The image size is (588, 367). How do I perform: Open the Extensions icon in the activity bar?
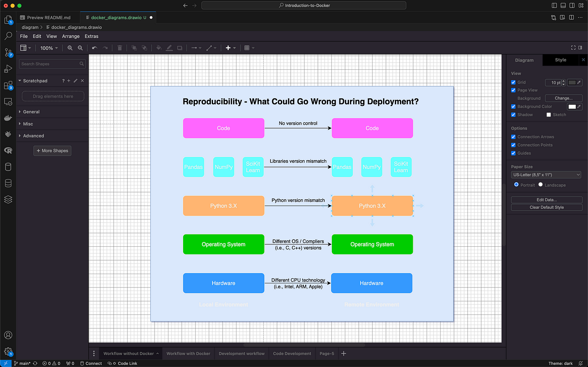tap(8, 85)
